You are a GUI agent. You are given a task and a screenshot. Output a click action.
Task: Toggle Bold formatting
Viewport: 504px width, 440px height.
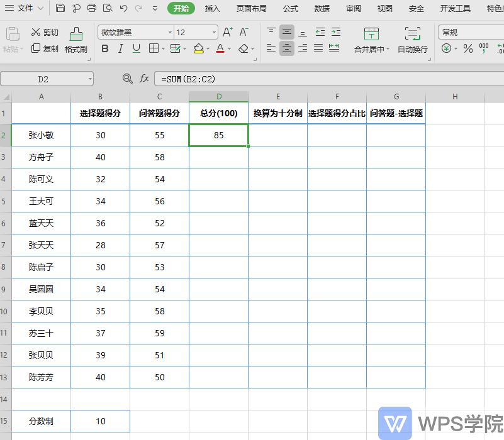coord(104,50)
